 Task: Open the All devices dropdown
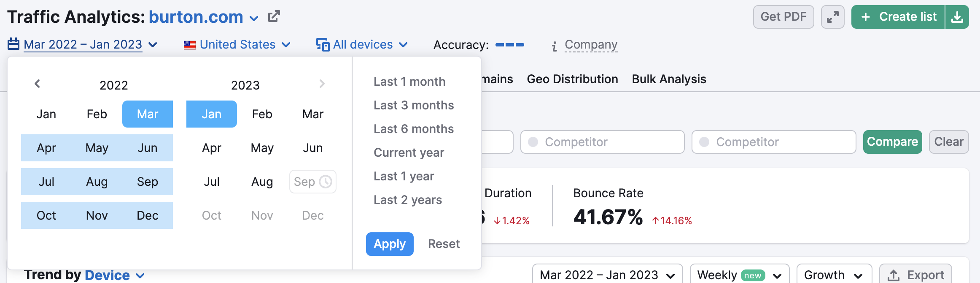pyautogui.click(x=362, y=44)
